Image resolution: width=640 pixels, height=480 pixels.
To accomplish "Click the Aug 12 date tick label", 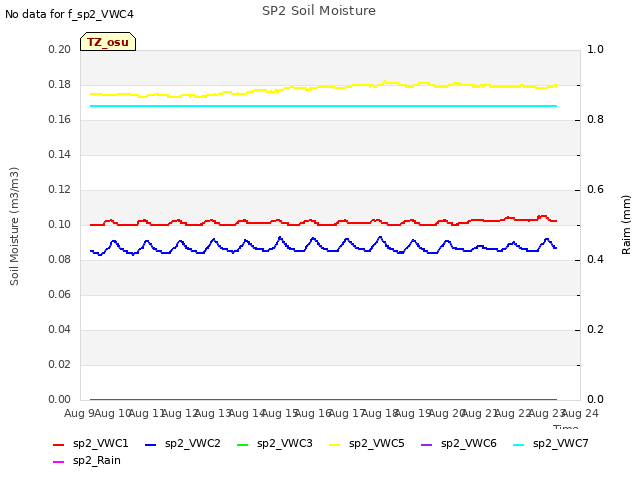I will 180,414.
